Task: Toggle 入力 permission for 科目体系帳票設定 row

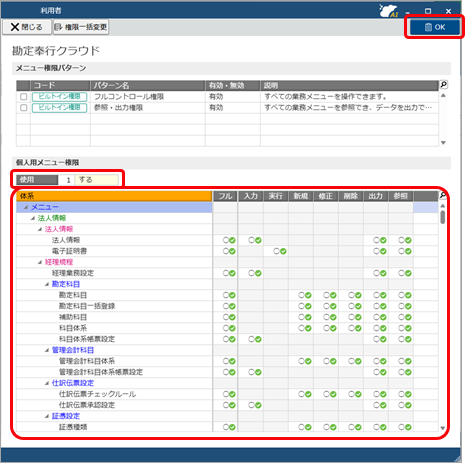Action: (255, 339)
